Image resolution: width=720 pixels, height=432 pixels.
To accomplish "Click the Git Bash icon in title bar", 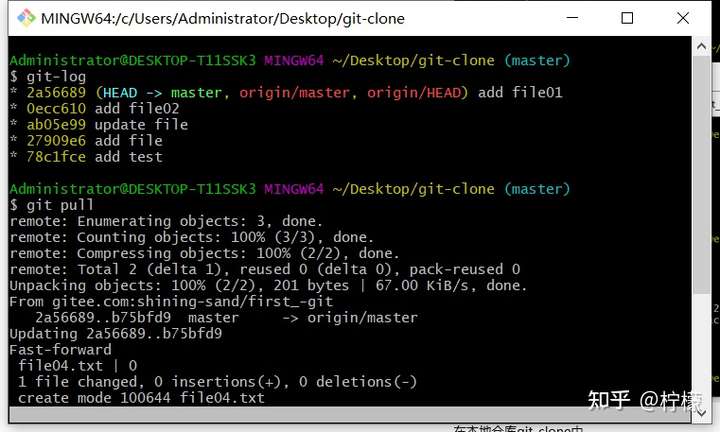I will click(x=26, y=18).
